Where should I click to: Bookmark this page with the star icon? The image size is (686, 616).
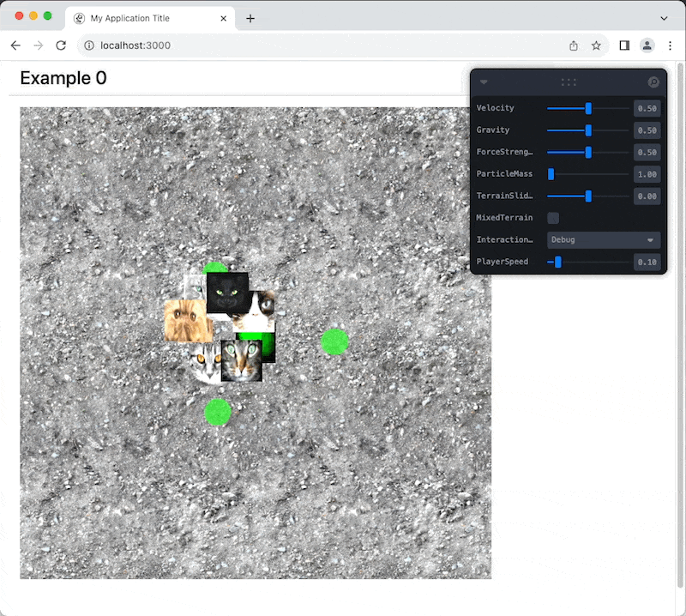pos(596,45)
